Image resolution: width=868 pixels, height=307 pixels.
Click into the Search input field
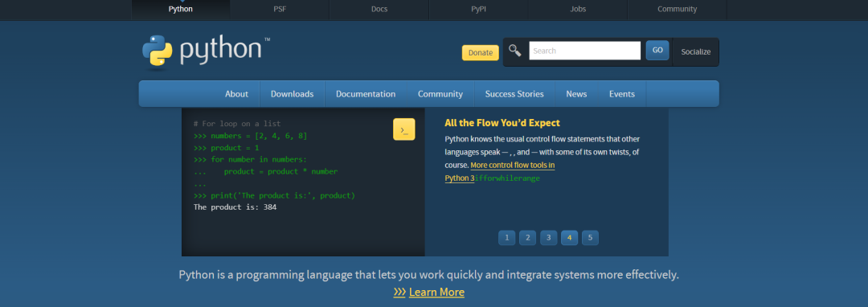click(x=584, y=51)
